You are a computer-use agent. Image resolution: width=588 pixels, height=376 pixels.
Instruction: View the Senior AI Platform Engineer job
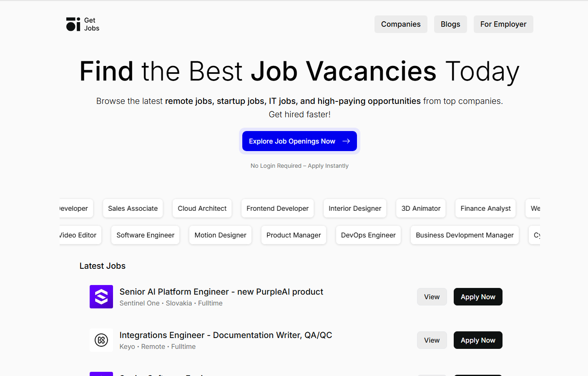[x=432, y=297]
